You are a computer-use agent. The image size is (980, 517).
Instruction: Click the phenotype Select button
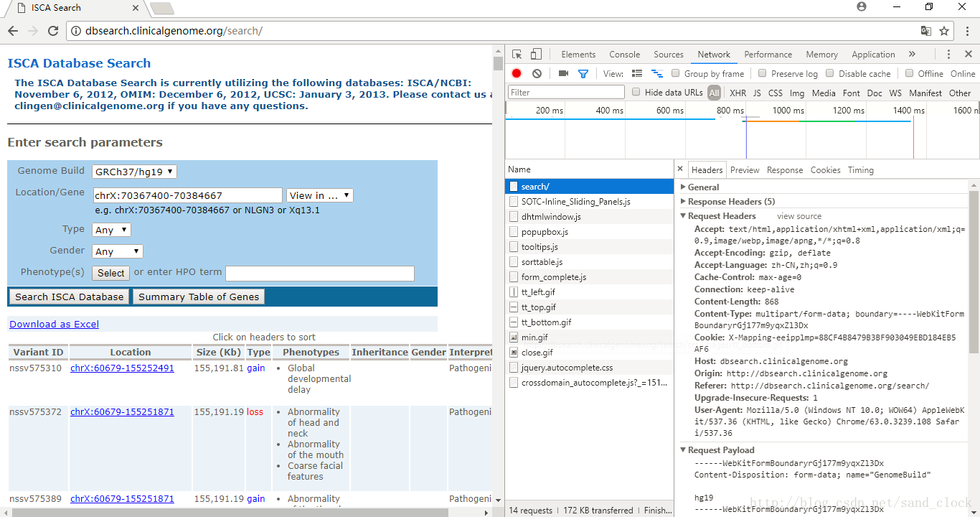tap(111, 273)
